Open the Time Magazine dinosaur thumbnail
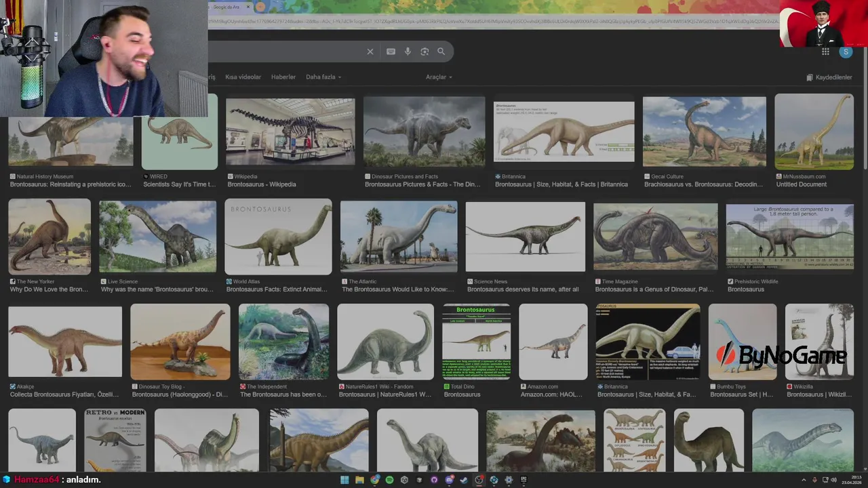Image resolution: width=868 pixels, height=488 pixels. [x=656, y=237]
